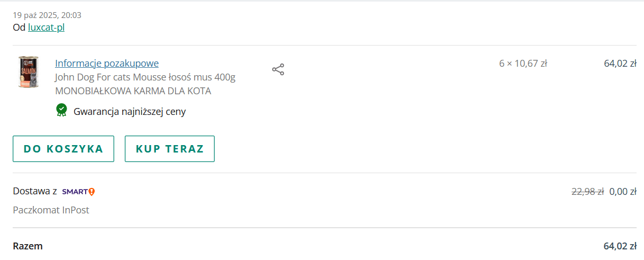Click the Razem label
Viewport: 644px width, 260px height.
pyautogui.click(x=28, y=246)
